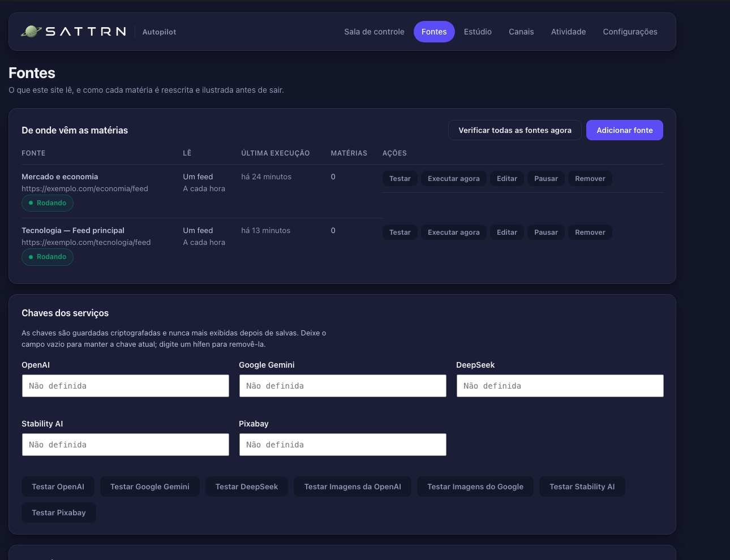Focus the DeepSeek key field

point(560,386)
